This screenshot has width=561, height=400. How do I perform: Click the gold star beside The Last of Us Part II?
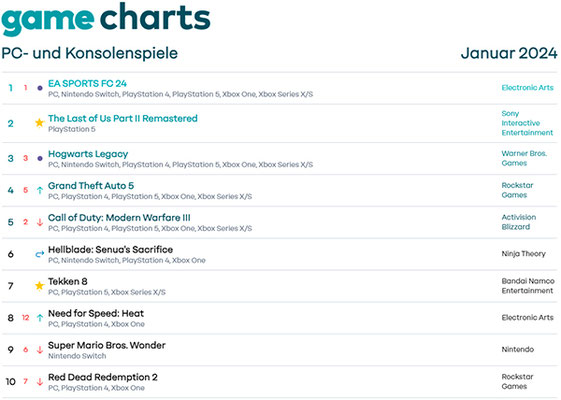(x=39, y=123)
